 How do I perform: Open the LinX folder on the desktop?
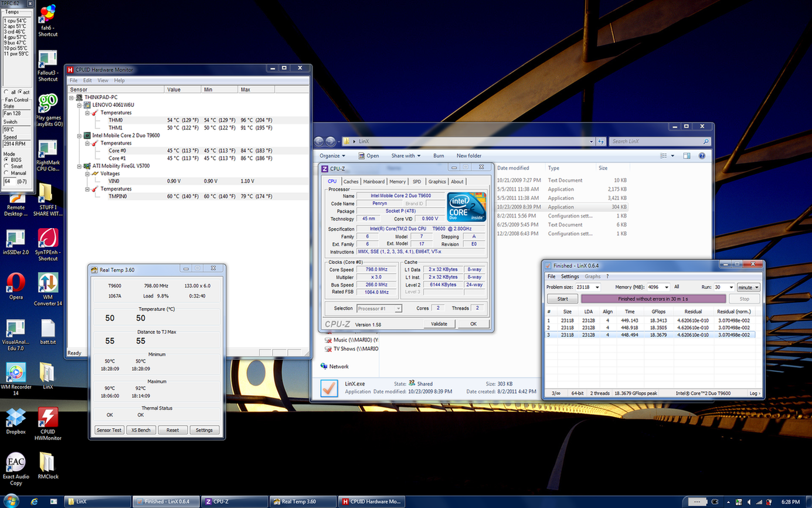tap(48, 376)
